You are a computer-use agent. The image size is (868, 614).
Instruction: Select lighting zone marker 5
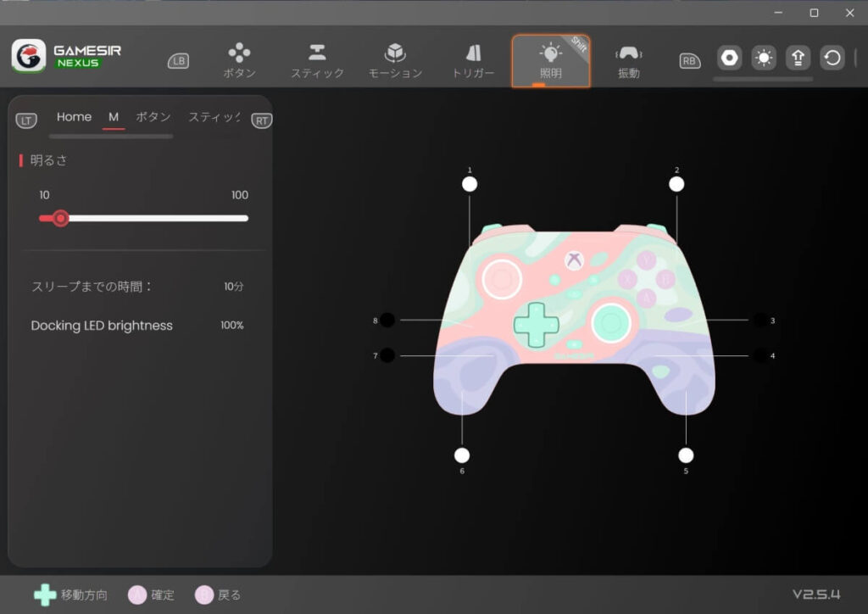point(686,455)
